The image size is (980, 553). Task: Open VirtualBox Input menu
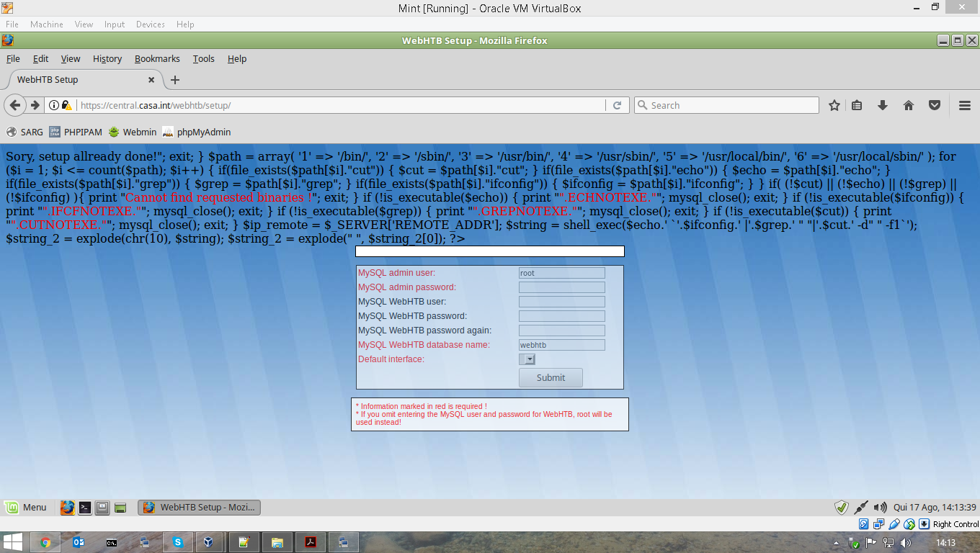point(115,24)
